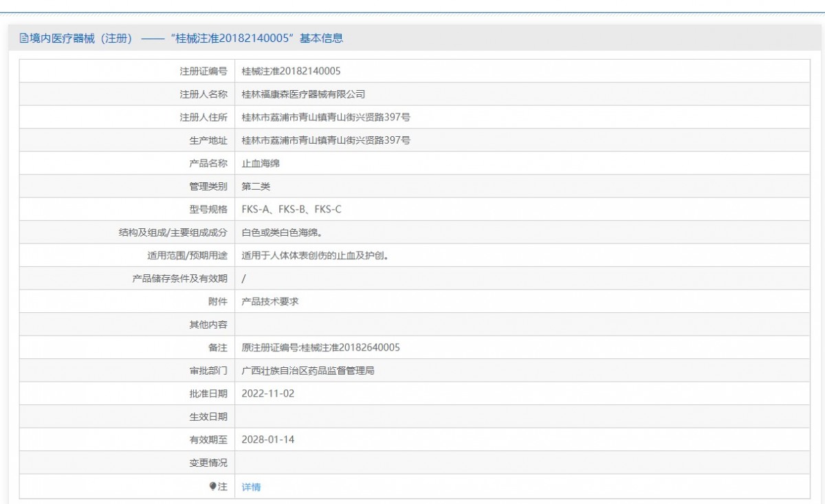Select model spec FKS-A、FKS-B、FKS-C
This screenshot has width=825, height=504.
[291, 210]
